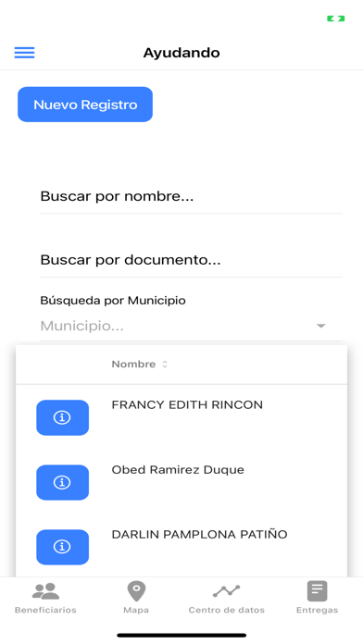The height and width of the screenshot is (644, 363).
Task: Open the Municipio dropdown
Action: (x=191, y=326)
